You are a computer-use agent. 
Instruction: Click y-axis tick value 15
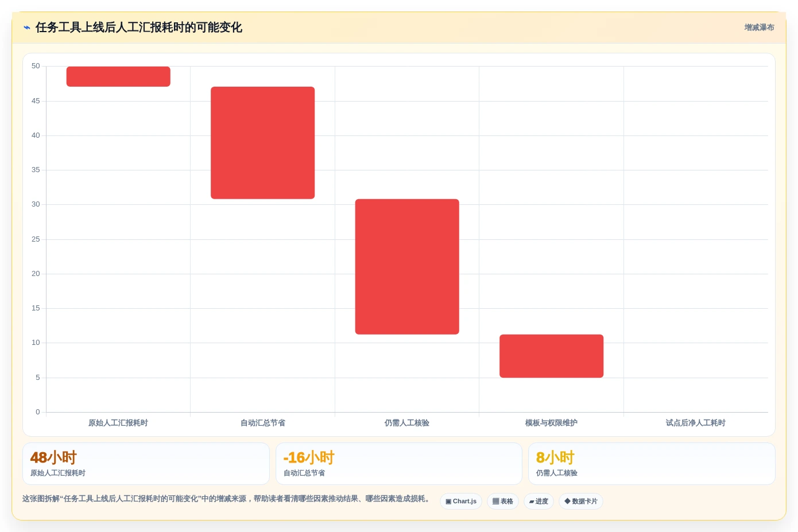(x=36, y=308)
